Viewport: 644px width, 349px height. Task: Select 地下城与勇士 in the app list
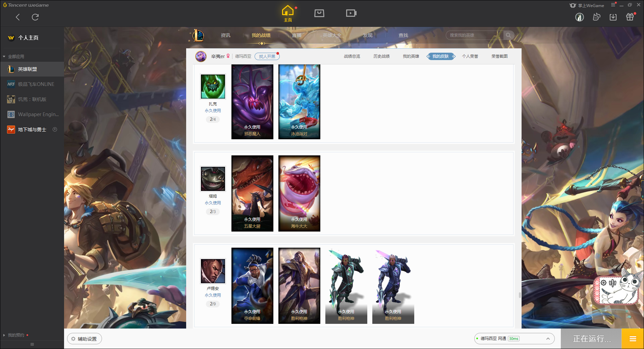(32, 130)
